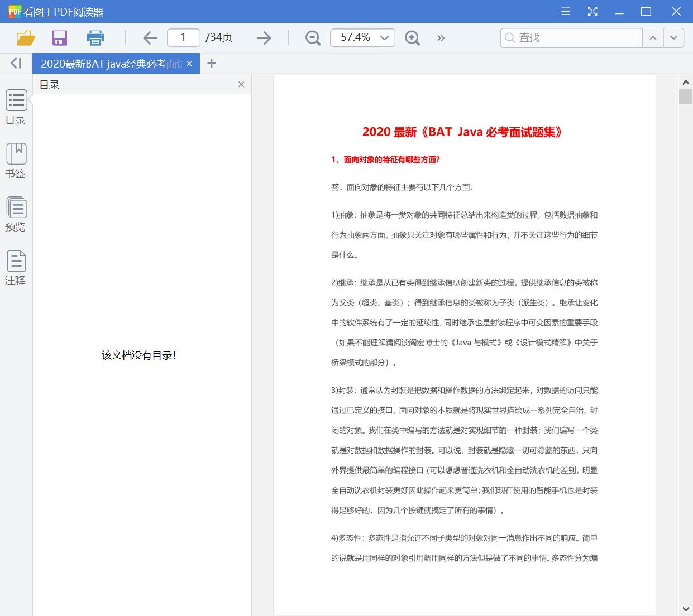Find the previous search result
The width and height of the screenshot is (693, 616).
pos(653,37)
